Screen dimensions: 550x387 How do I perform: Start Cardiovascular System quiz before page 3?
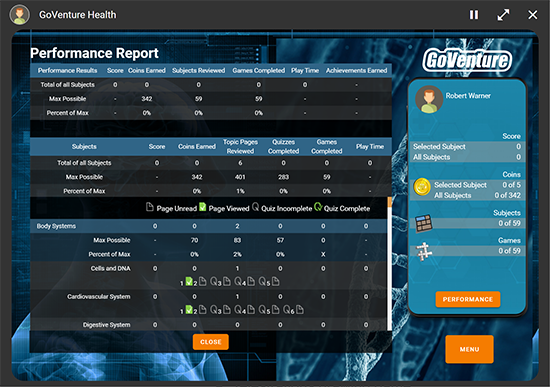point(213,309)
